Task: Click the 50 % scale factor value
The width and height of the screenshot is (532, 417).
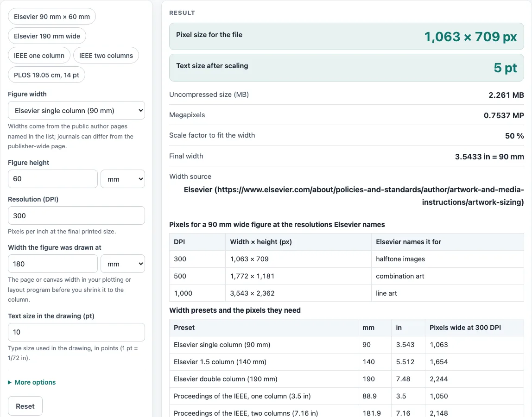Action: point(514,136)
